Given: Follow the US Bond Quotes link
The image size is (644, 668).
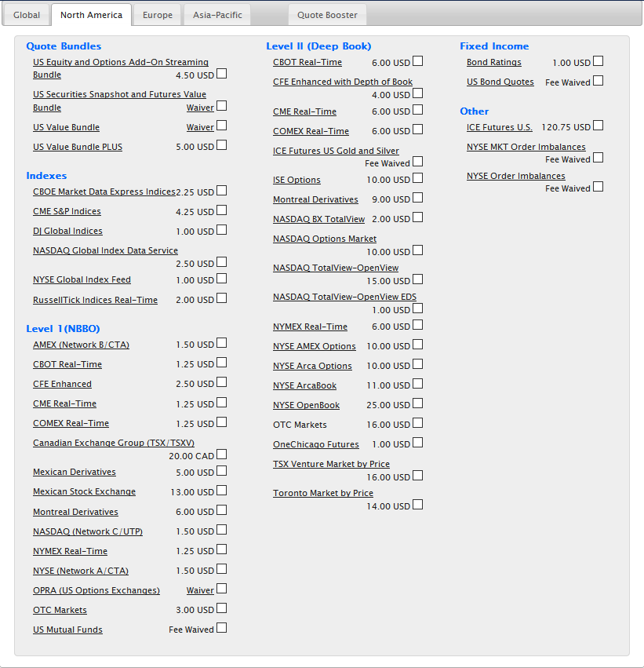Looking at the screenshot, I should pyautogui.click(x=500, y=82).
